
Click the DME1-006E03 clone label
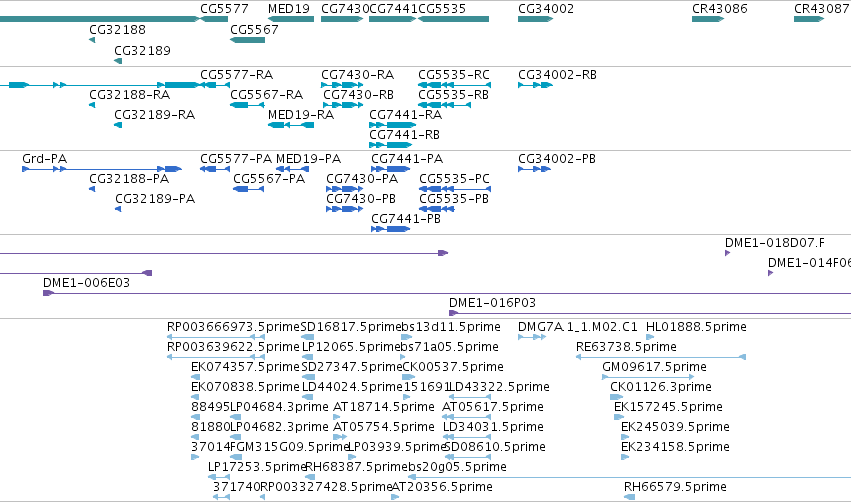click(86, 283)
